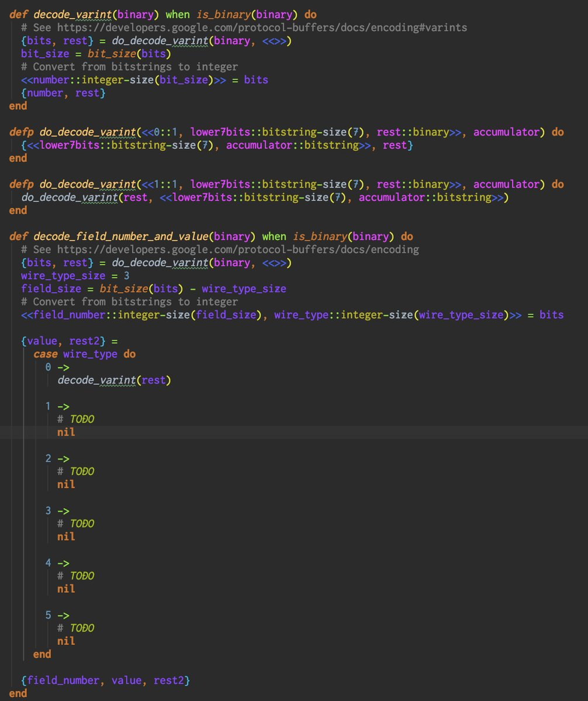
Task: Click the '5 ->' case branch
Action: pyautogui.click(x=58, y=615)
